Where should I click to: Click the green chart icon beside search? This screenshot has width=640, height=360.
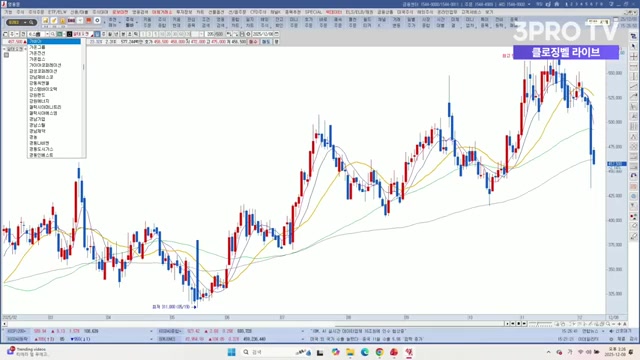59,34
